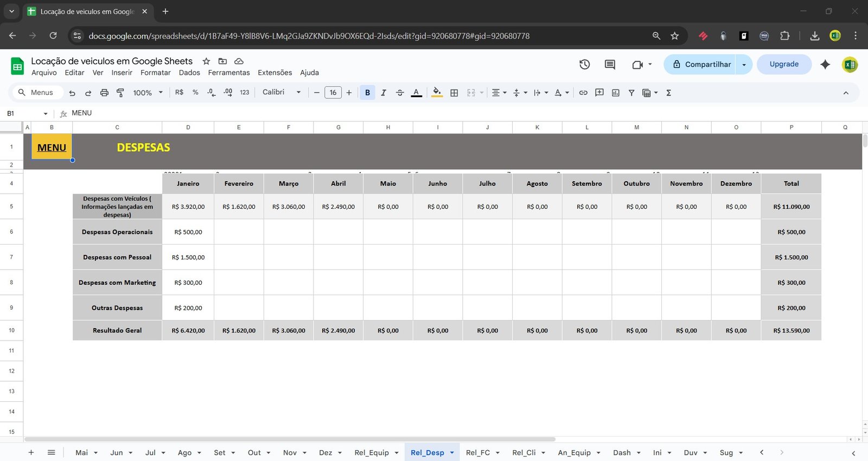The height and width of the screenshot is (461, 868).
Task: Expand the Rel_Desp sheet tab options arrow
Action: (x=452, y=453)
